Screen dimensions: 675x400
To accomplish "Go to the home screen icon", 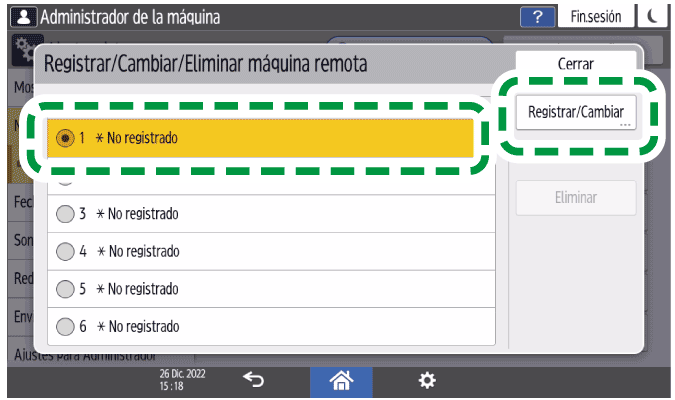I will point(343,379).
